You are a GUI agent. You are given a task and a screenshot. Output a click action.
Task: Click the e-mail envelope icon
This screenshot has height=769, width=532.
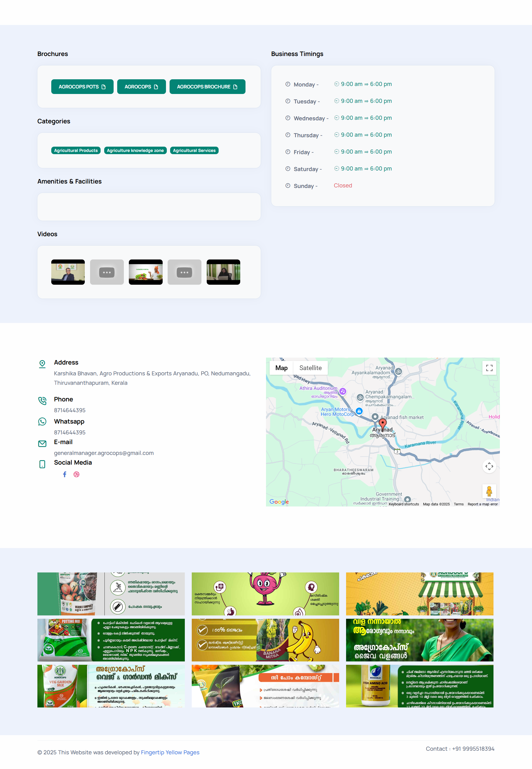tap(42, 444)
